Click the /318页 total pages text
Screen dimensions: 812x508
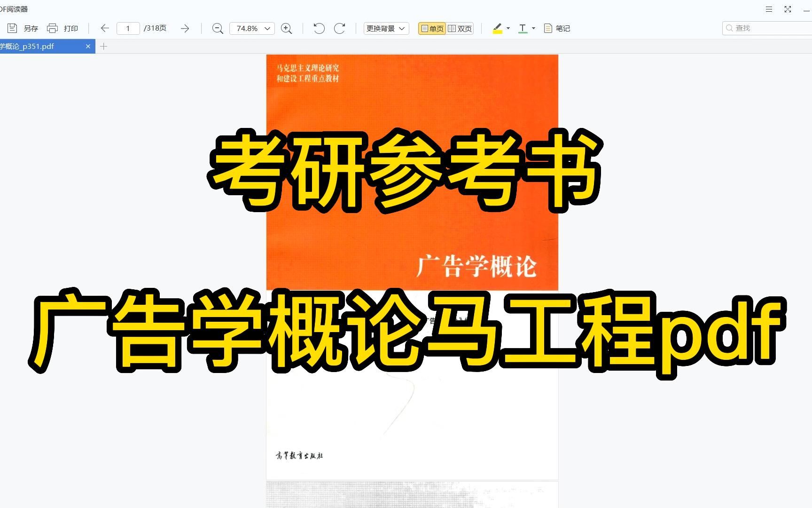tap(155, 28)
